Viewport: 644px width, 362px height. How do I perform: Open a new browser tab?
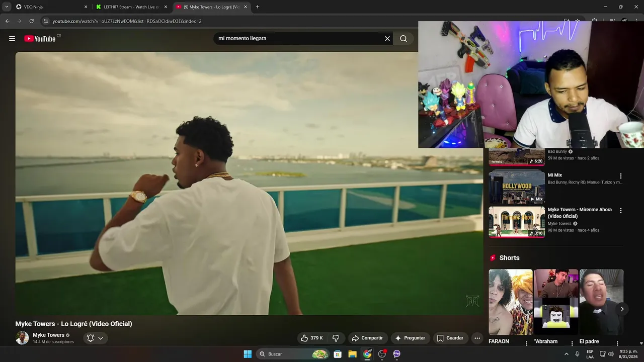pos(258,7)
